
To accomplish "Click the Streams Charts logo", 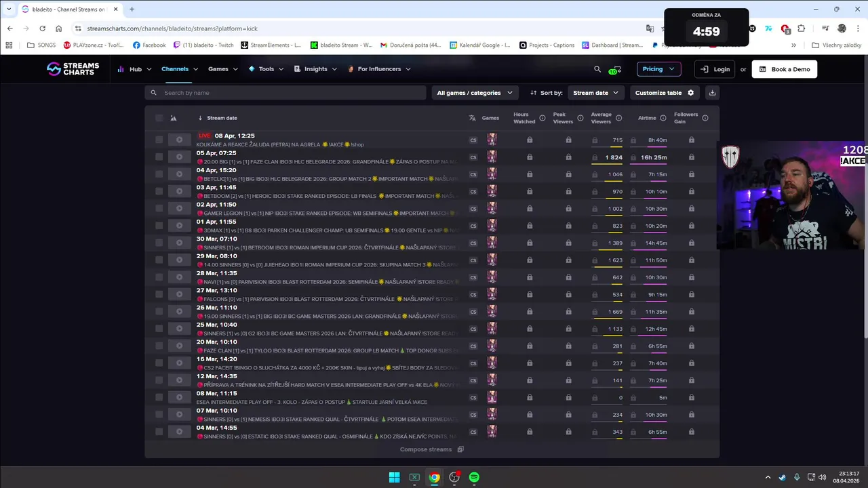I will click(x=73, y=69).
